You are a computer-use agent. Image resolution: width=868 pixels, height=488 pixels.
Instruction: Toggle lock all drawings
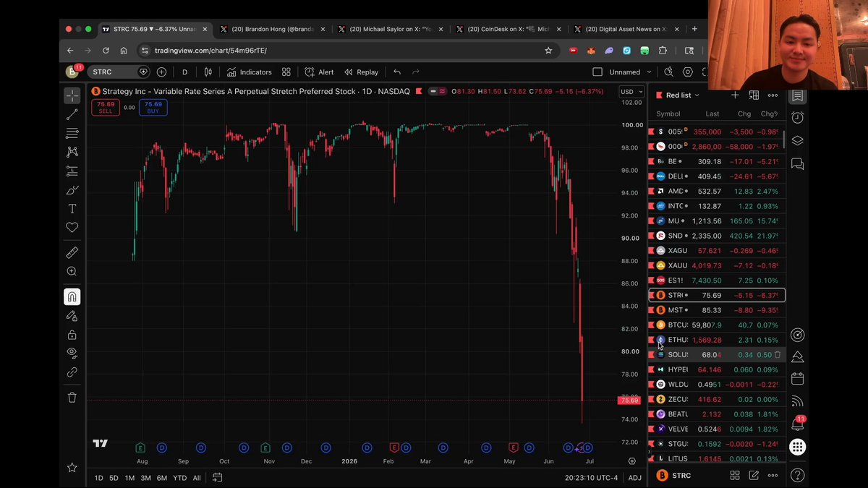point(72,335)
